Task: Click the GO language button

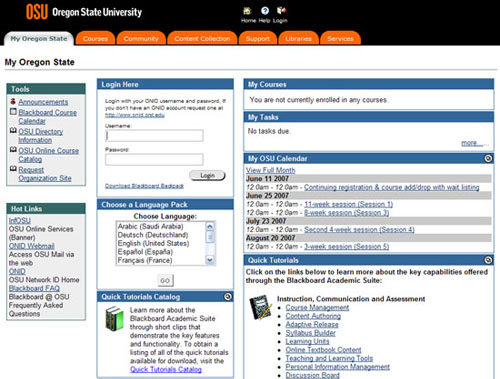Action: point(165,281)
